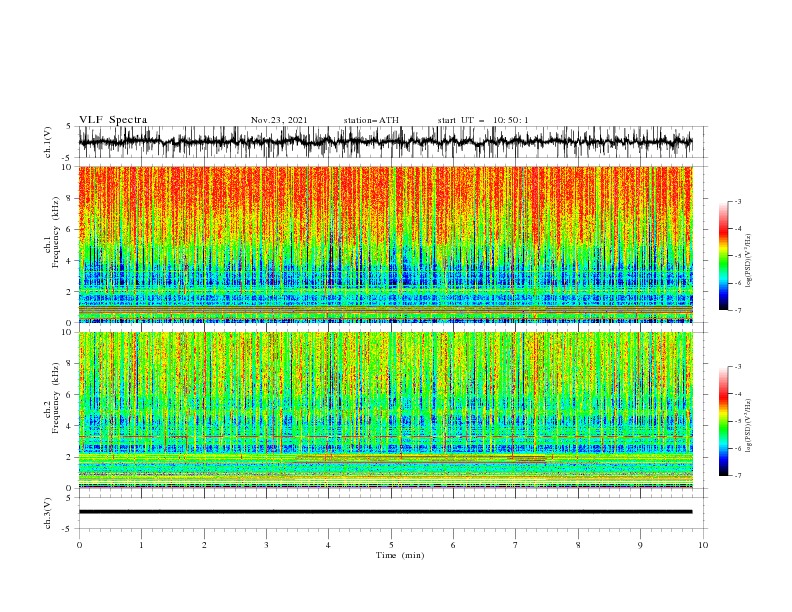
Task: Click time axis tick label "3"
Action: pos(266,545)
